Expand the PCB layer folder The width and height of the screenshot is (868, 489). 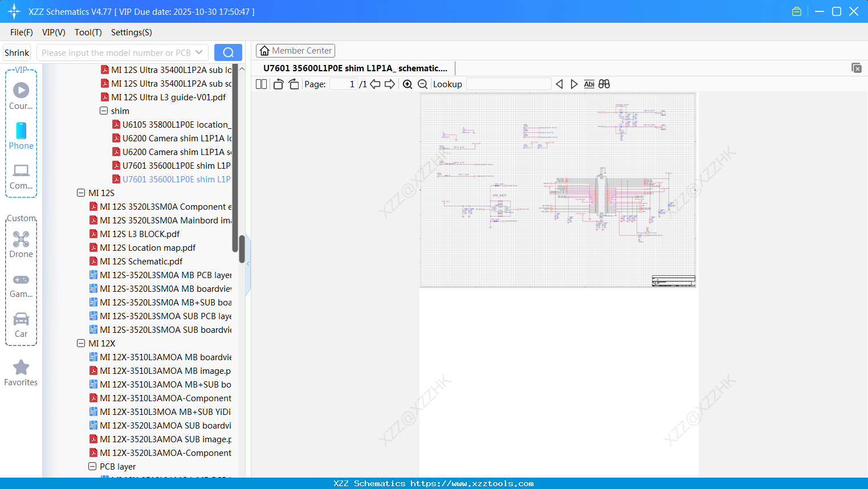click(92, 466)
